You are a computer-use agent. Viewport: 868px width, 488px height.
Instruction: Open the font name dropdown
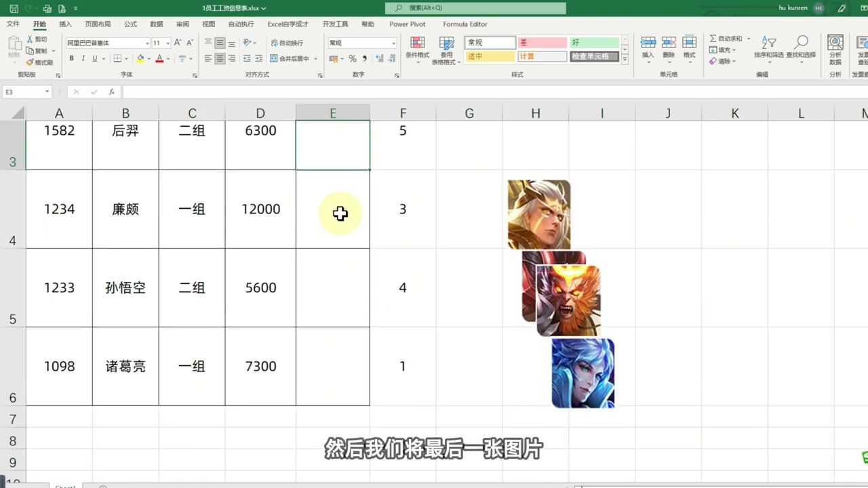coord(147,43)
